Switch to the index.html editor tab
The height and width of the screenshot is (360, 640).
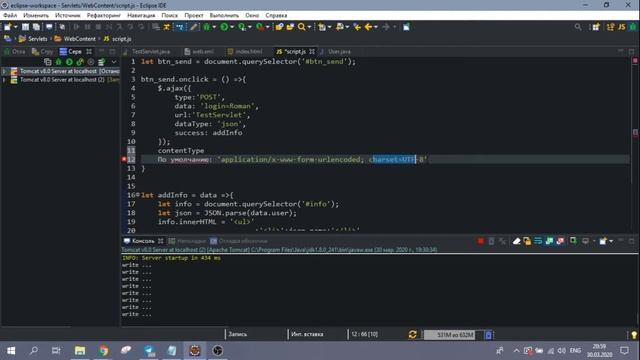click(245, 51)
